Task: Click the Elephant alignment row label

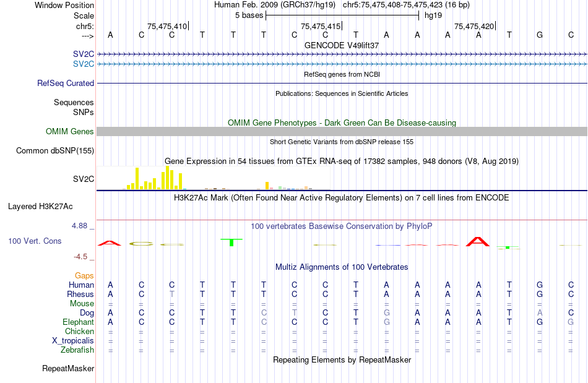Action: click(78, 322)
